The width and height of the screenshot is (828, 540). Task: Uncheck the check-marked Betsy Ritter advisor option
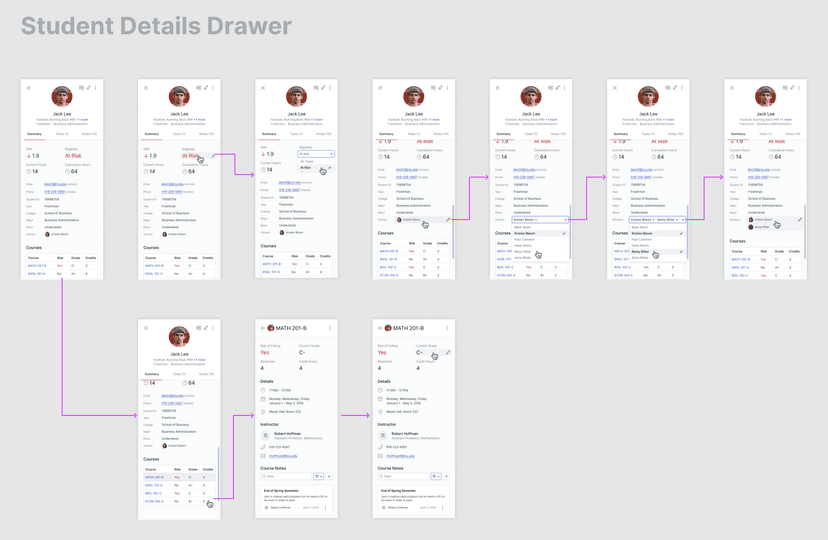coord(640,252)
